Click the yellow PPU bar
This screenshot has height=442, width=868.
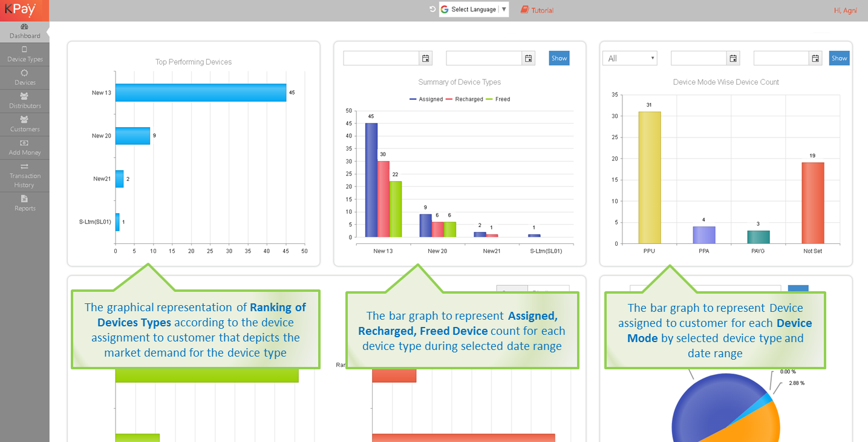[x=649, y=177]
